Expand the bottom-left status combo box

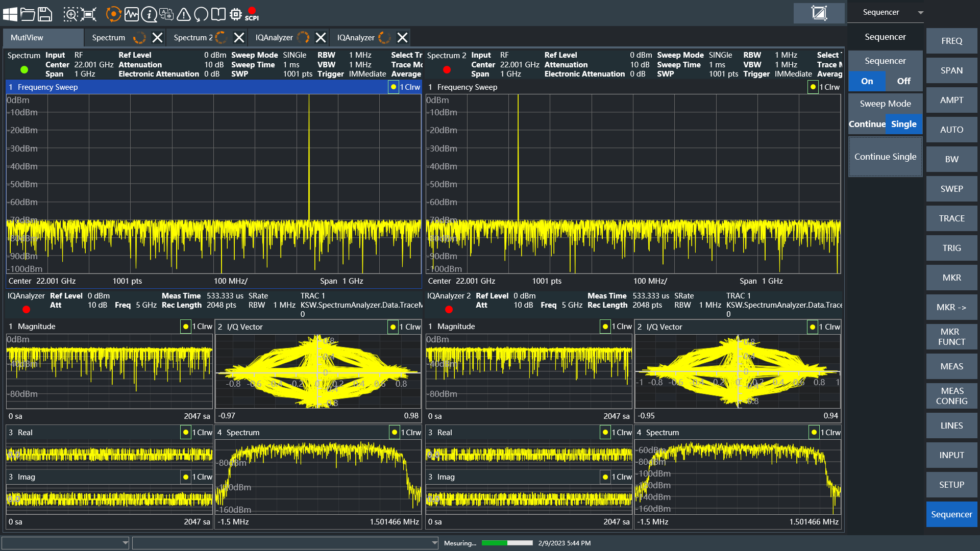point(125,543)
